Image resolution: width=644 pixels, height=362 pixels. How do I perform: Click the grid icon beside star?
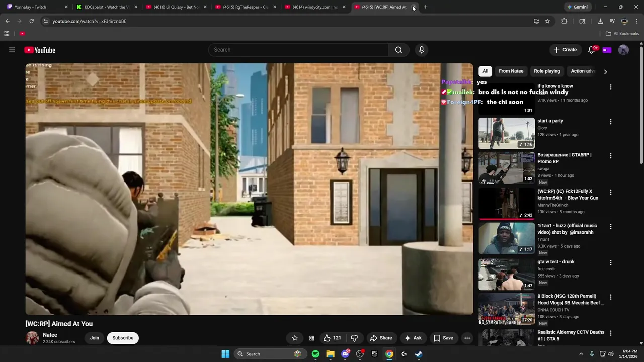(x=312, y=338)
